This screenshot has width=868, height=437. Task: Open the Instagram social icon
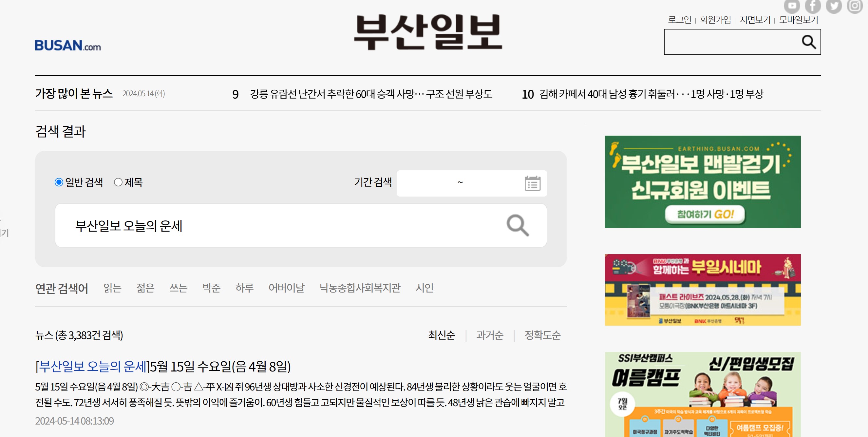pyautogui.click(x=855, y=5)
